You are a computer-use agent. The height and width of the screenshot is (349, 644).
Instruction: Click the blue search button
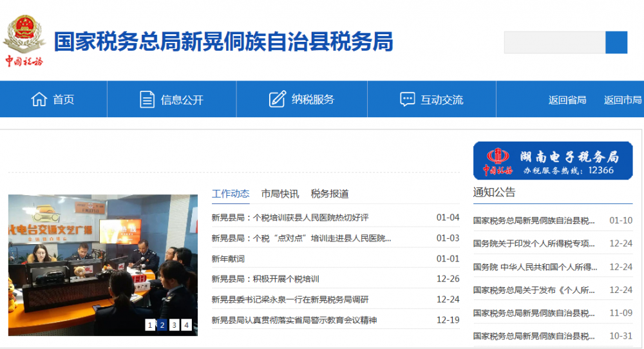tap(616, 42)
